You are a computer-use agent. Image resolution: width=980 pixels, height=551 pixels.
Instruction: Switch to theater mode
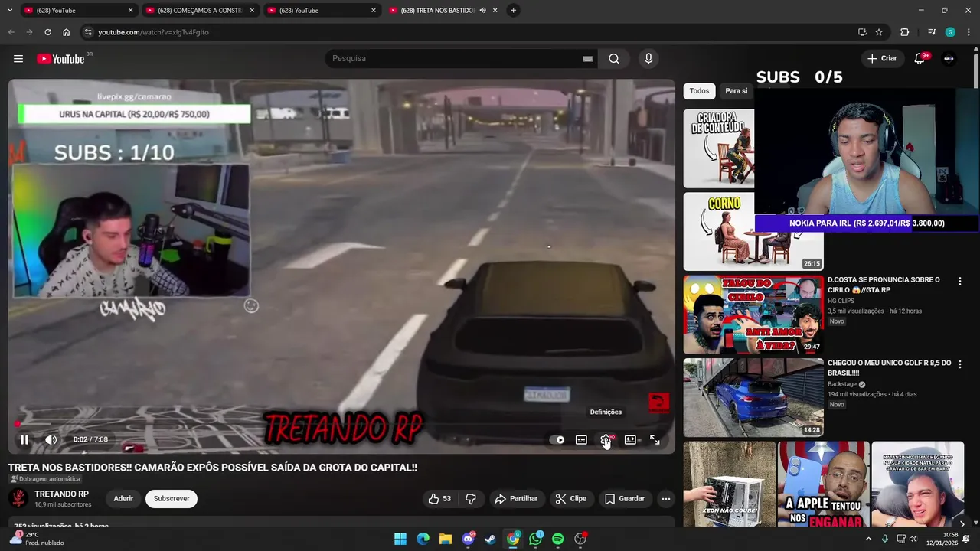click(x=630, y=440)
